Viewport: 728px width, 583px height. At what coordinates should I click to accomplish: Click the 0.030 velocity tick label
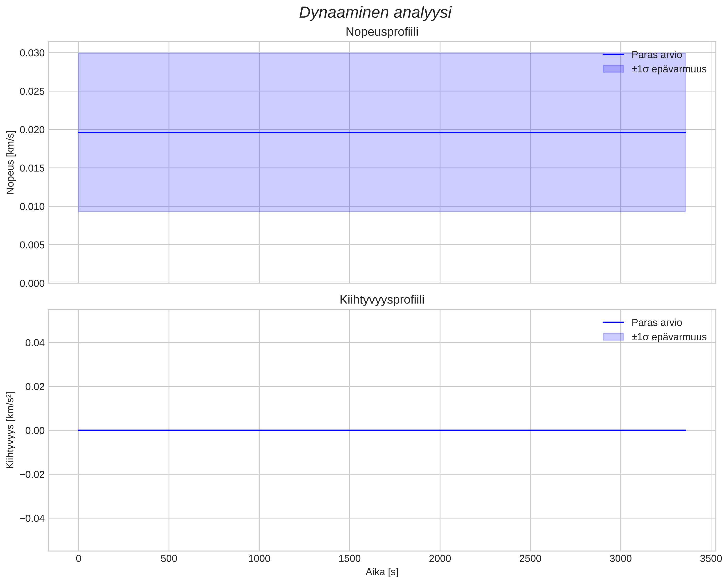(32, 53)
